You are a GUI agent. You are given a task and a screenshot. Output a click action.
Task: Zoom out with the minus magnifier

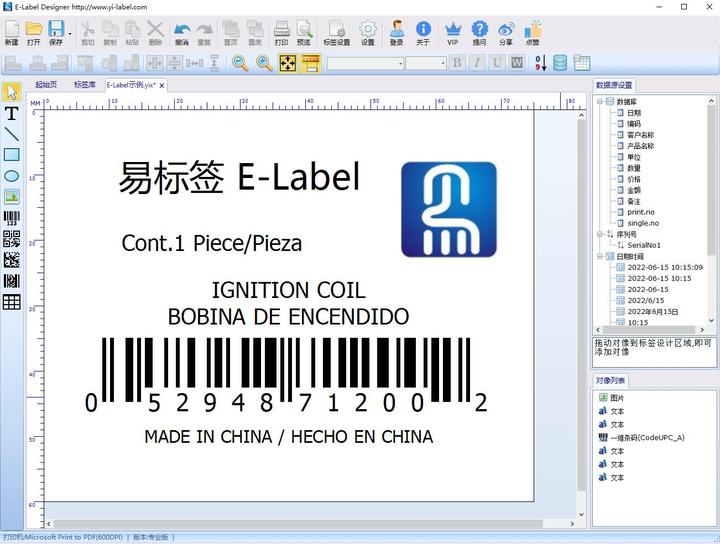pos(240,63)
